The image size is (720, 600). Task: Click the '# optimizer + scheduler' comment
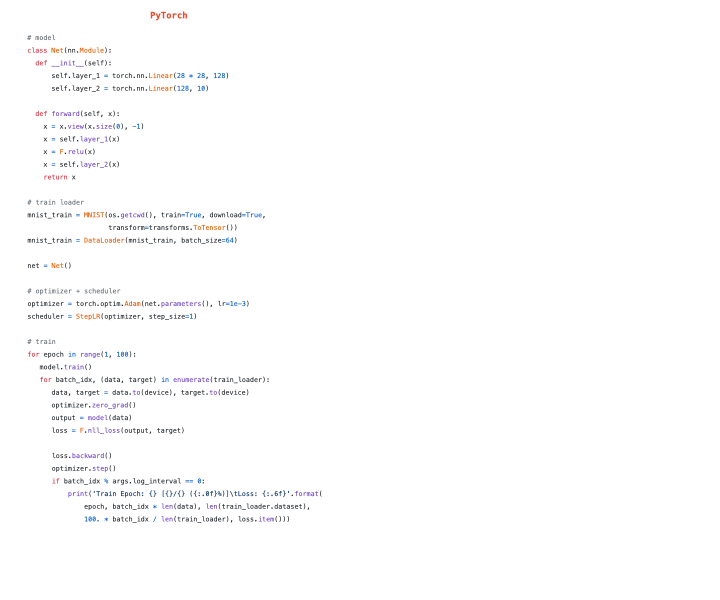click(73, 291)
